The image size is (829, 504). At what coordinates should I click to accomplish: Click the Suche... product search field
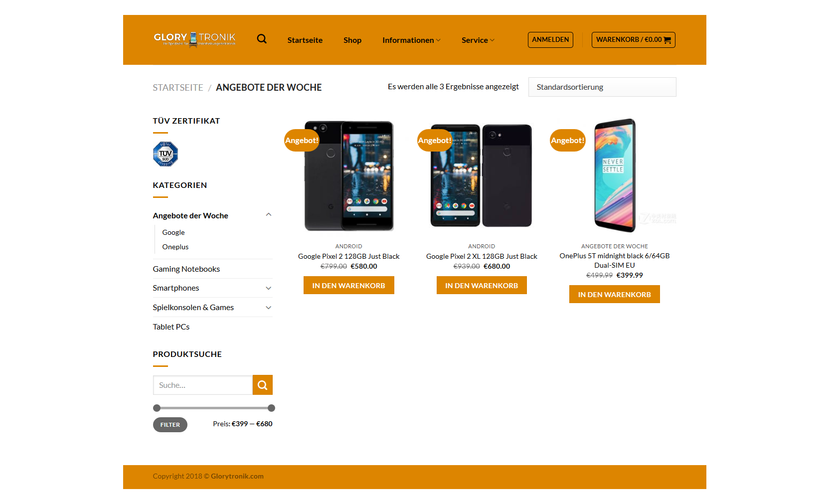[203, 385]
